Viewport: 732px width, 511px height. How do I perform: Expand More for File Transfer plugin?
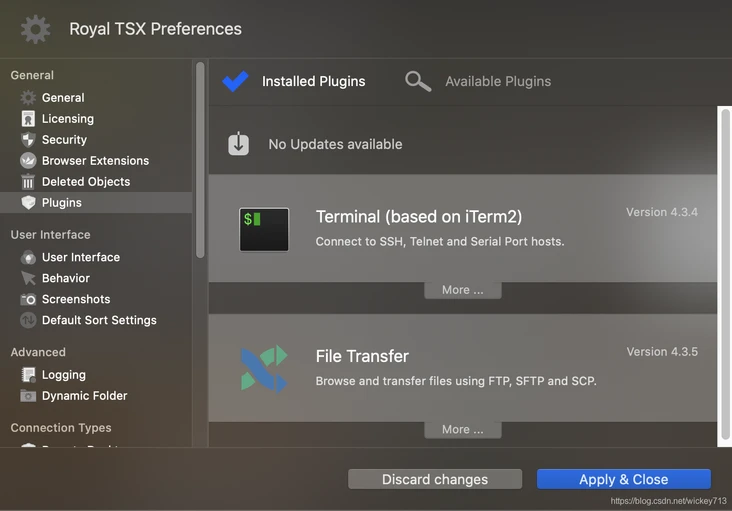coord(463,429)
